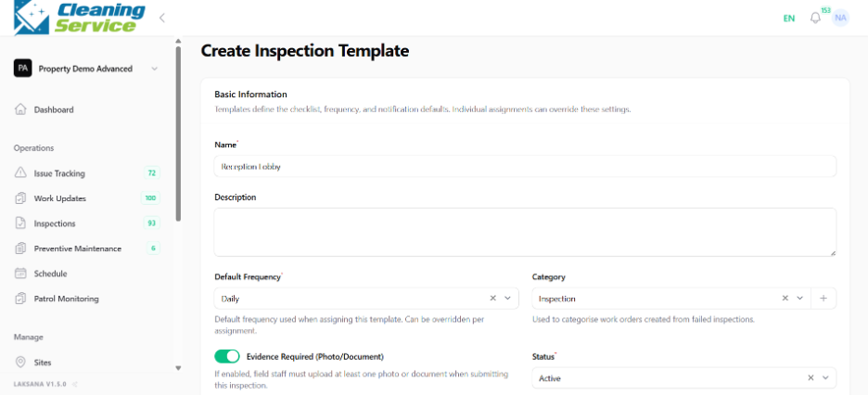
Task: Click the sidebar vertical scrollbar
Action: (x=178, y=134)
